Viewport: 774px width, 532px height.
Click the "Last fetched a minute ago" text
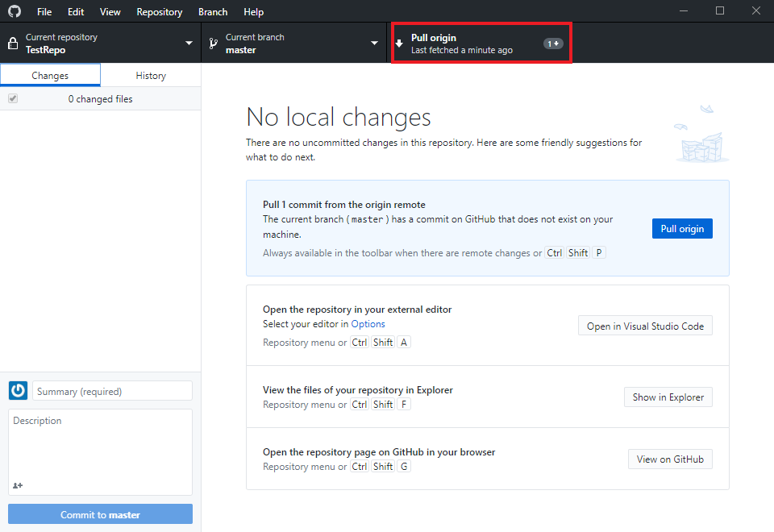tap(461, 50)
